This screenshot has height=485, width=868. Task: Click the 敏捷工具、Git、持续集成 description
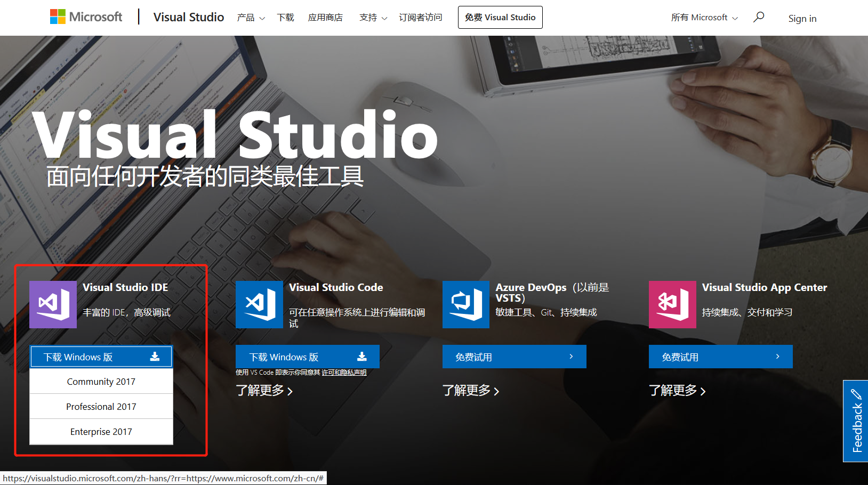coord(546,312)
